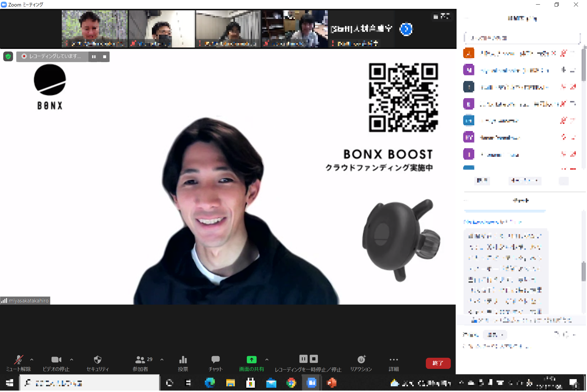Expand audio options arrow beside mute

click(x=32, y=360)
